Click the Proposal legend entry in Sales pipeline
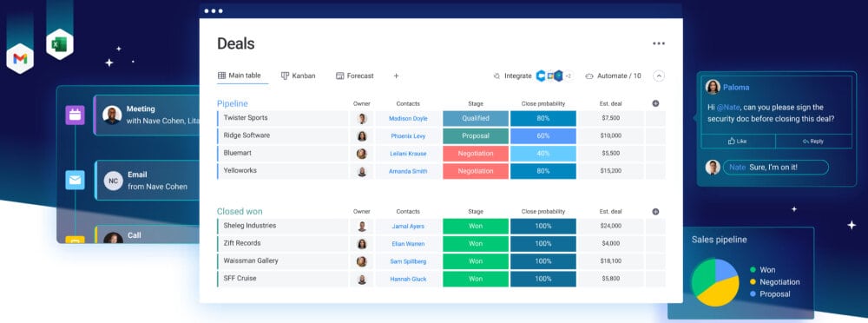This screenshot has width=868, height=323. pyautogui.click(x=769, y=294)
